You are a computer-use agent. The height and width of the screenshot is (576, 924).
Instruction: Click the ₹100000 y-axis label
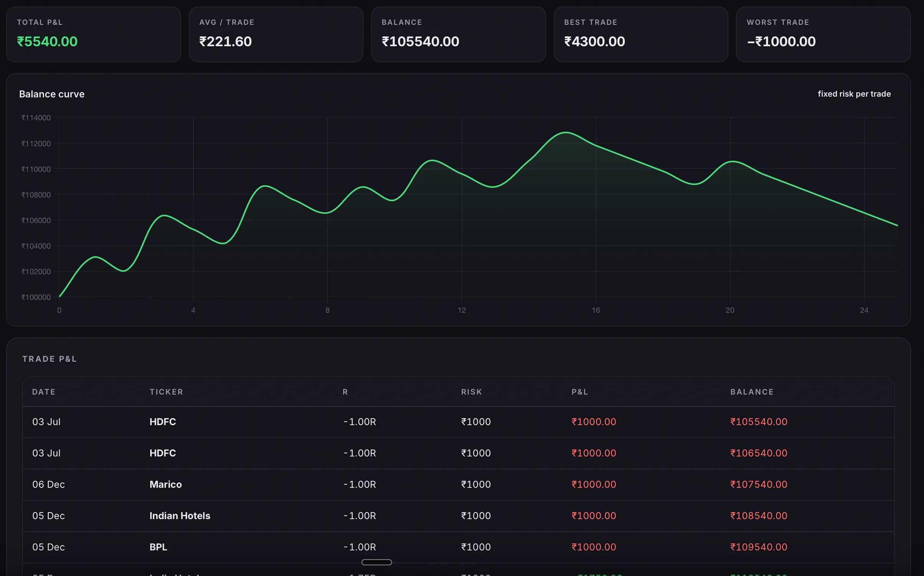[36, 297]
